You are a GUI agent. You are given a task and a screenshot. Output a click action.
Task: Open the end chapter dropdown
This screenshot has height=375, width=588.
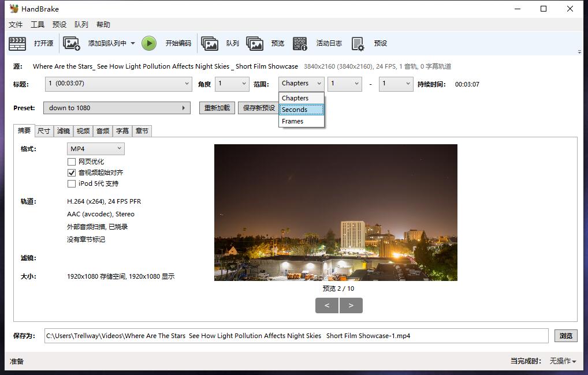click(x=396, y=84)
